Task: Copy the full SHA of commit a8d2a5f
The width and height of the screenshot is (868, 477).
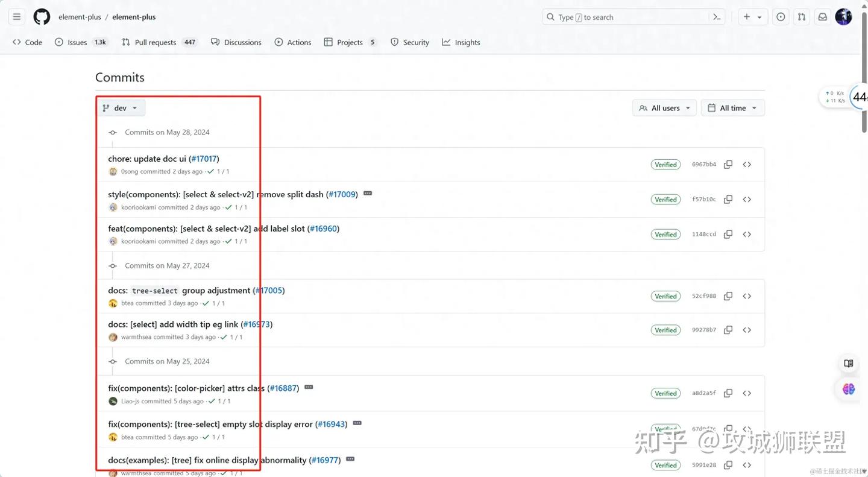Action: [x=728, y=393]
